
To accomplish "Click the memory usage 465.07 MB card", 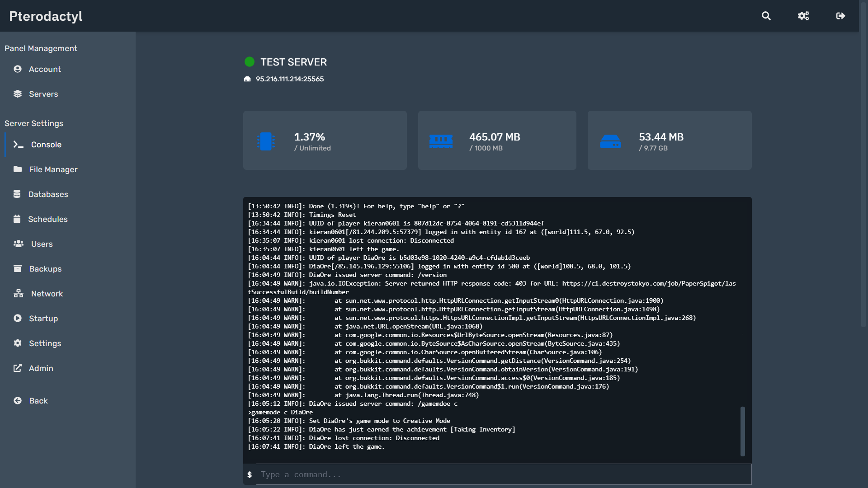I will [497, 141].
